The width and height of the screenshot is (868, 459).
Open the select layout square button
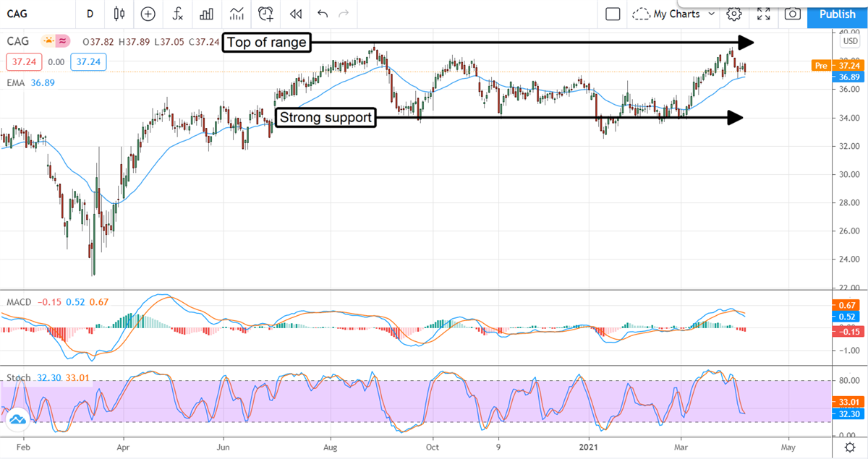[613, 14]
